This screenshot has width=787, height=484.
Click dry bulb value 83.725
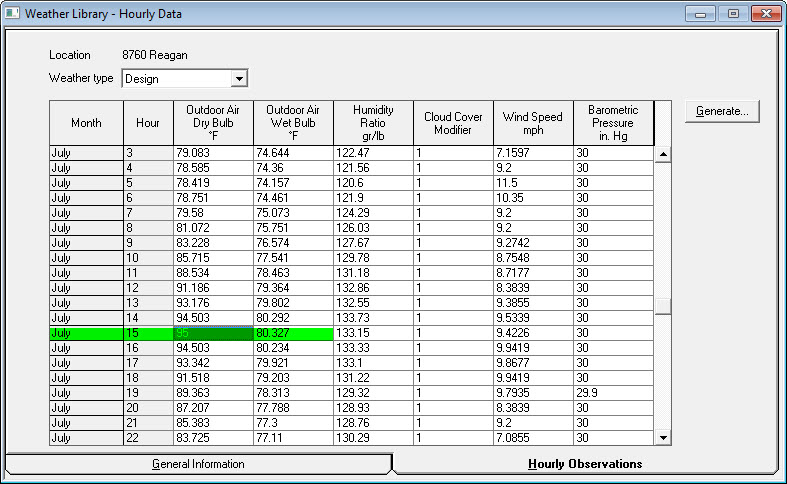pyautogui.click(x=213, y=438)
